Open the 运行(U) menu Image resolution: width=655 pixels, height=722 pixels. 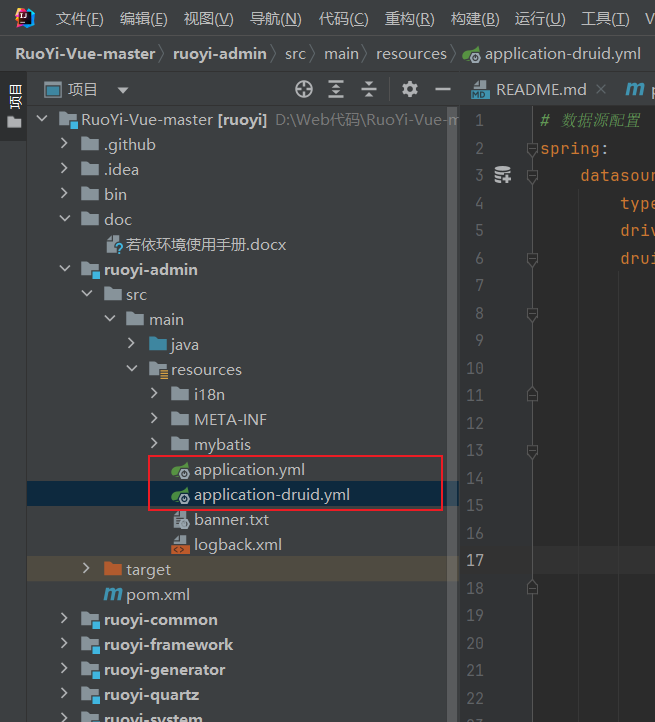click(540, 19)
